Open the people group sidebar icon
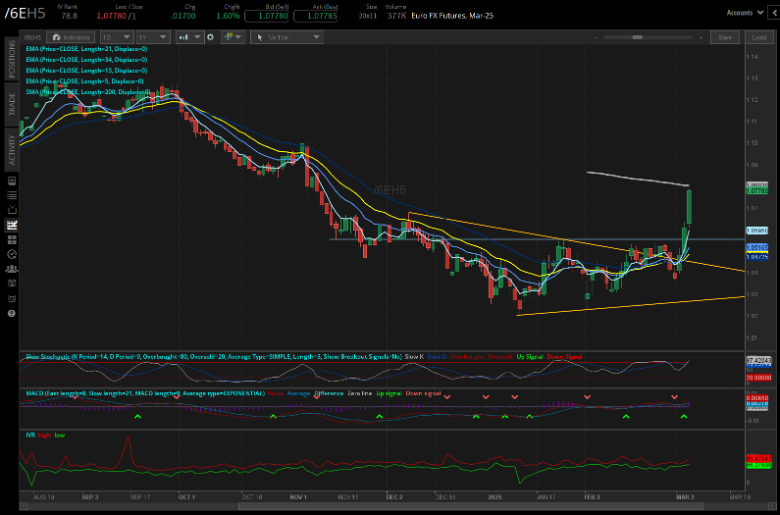Viewport: 780px width, 515px height. (x=12, y=269)
